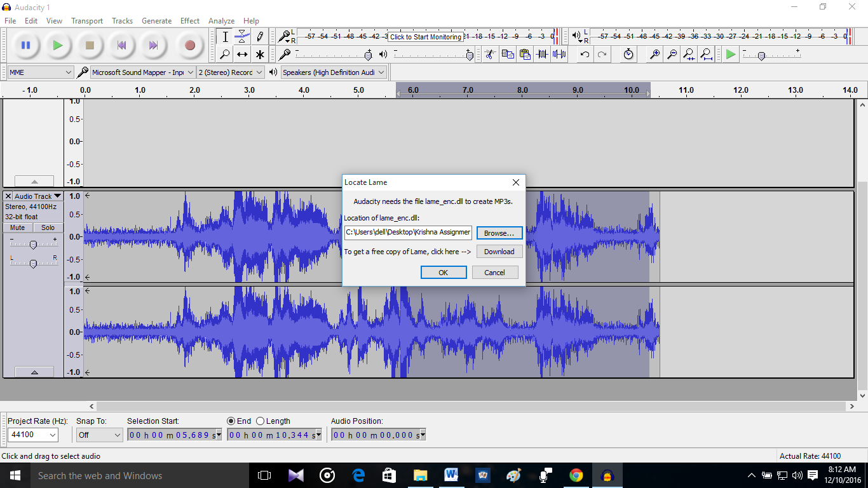Select the Zoom magnifier tool
Image resolution: width=868 pixels, height=488 pixels.
pos(225,55)
